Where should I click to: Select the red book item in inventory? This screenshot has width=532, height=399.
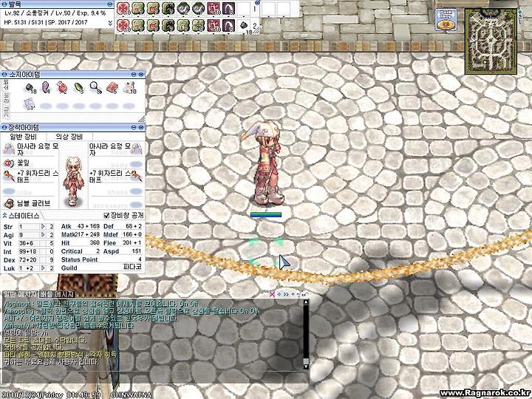pos(112,87)
